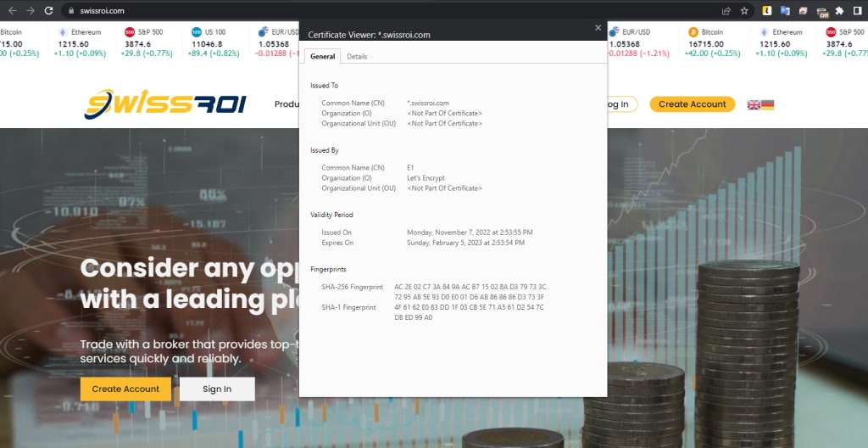
Task: Open the share page icon in address bar
Action: click(726, 10)
